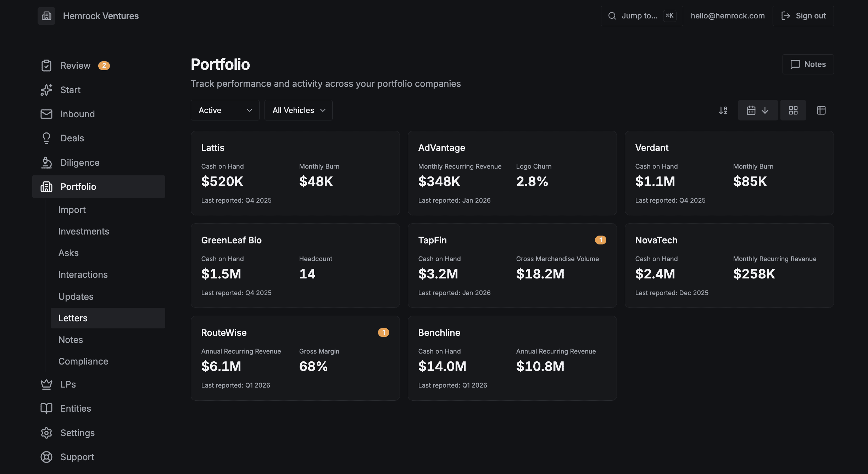Viewport: 868px width, 474px height.
Task: Click the Support lifebuoy icon
Action: [46, 457]
